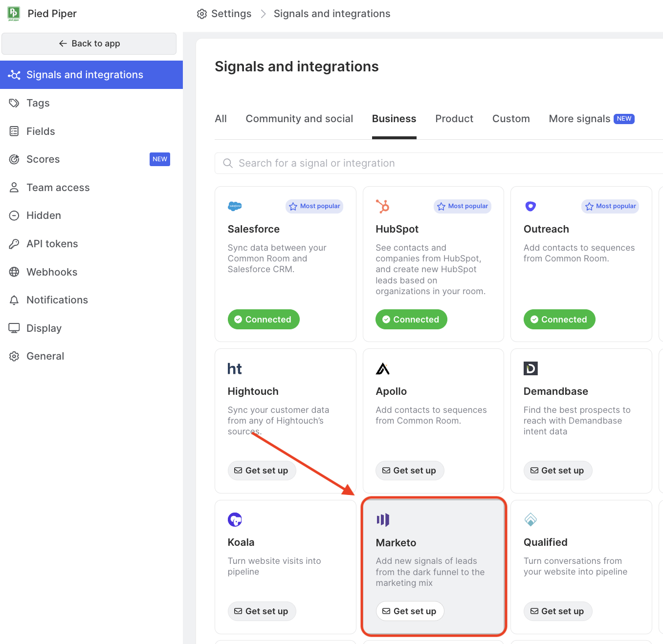Click Outreach Most popular badge
Viewport: 663px width, 644px height.
(610, 206)
